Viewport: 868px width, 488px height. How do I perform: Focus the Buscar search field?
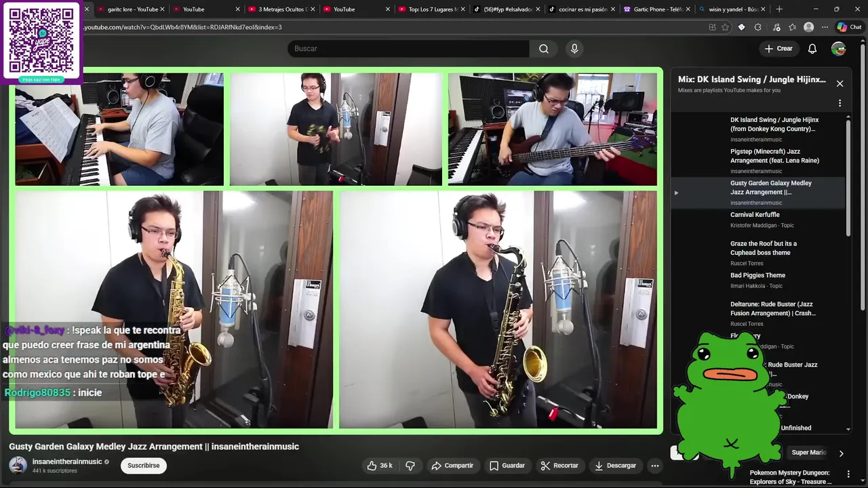point(409,49)
